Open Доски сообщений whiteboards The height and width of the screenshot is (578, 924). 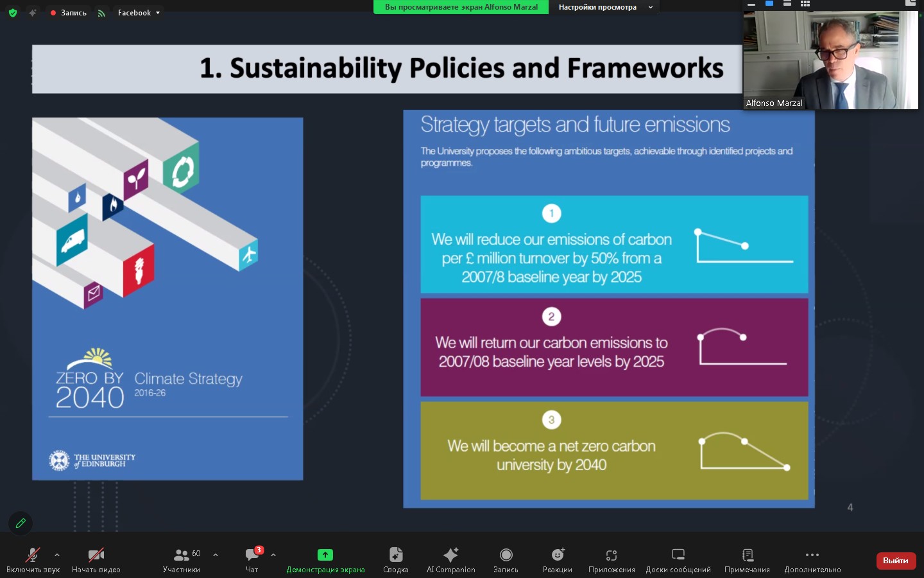pos(678,560)
